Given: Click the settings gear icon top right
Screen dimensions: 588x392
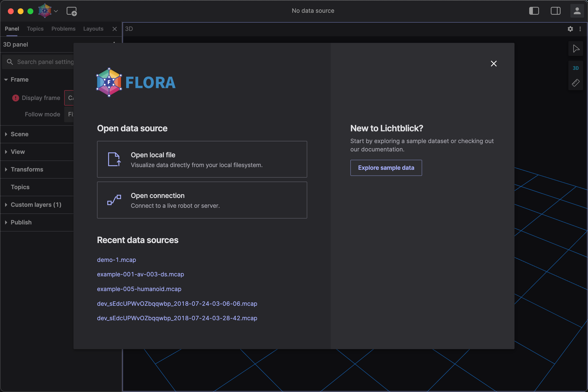Looking at the screenshot, I should (570, 28).
